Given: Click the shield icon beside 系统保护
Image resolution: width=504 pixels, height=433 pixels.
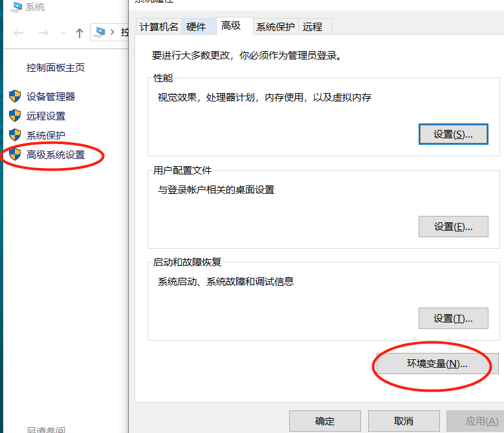Looking at the screenshot, I should click(x=15, y=135).
